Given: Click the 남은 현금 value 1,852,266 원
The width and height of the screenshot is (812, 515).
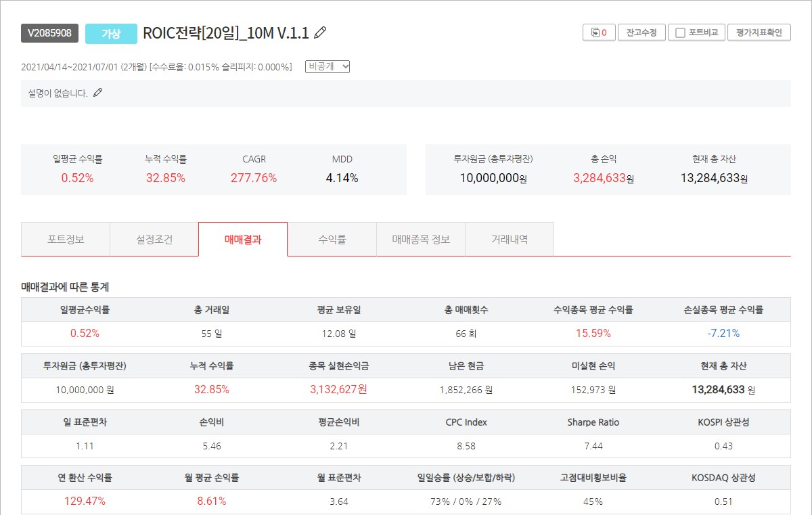Looking at the screenshot, I should [x=466, y=390].
